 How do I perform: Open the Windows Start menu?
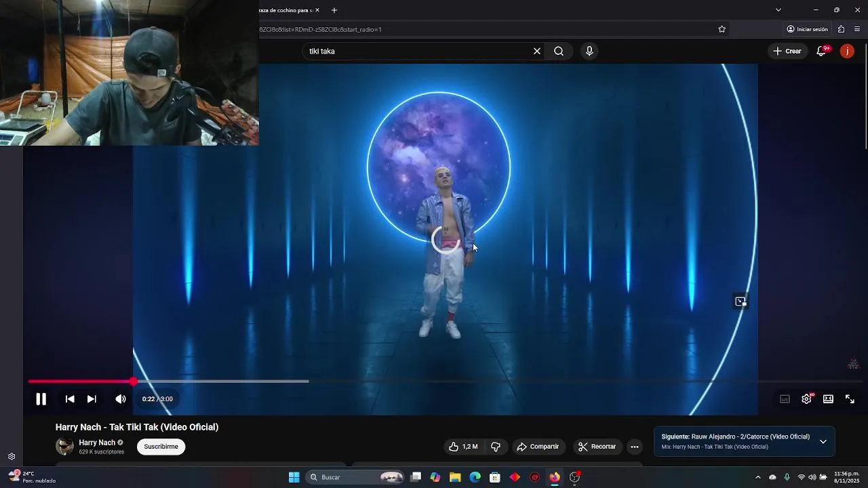point(294,477)
